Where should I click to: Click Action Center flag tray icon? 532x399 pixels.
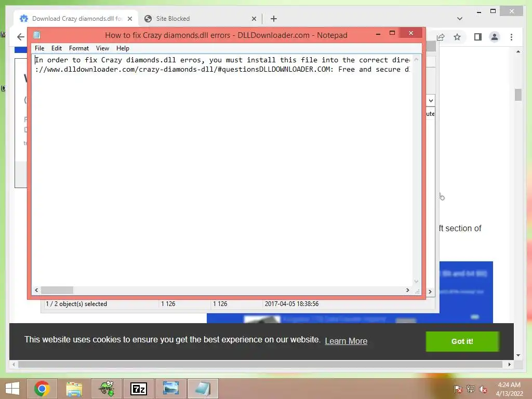(458, 389)
